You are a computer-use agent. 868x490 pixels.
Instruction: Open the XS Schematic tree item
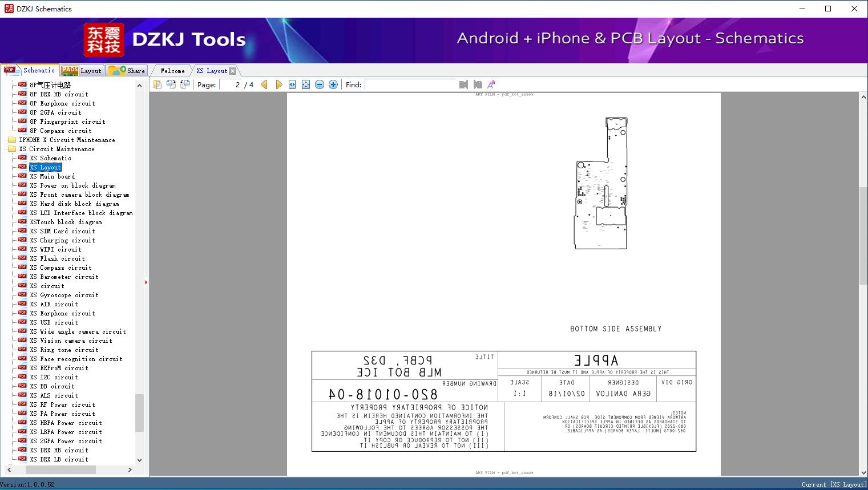pos(51,158)
